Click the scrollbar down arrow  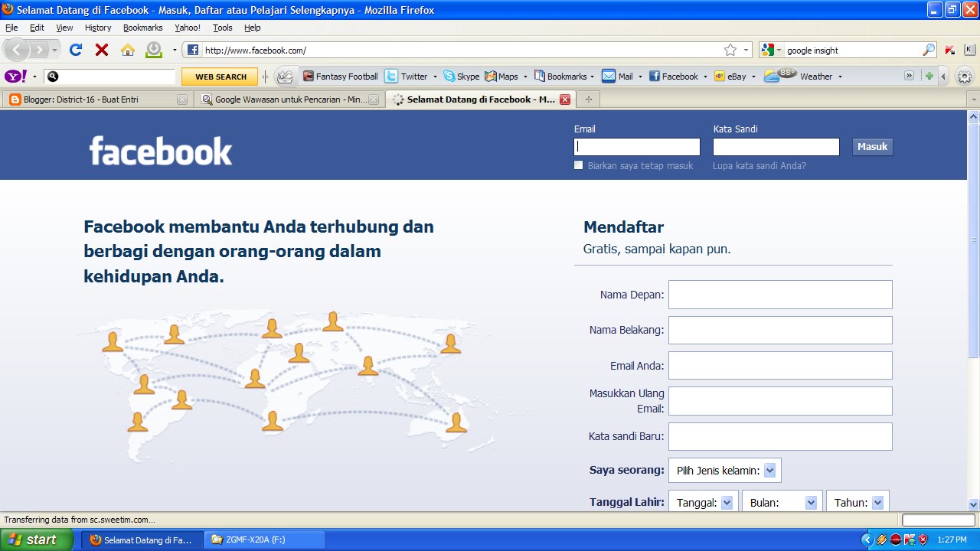pos(974,504)
